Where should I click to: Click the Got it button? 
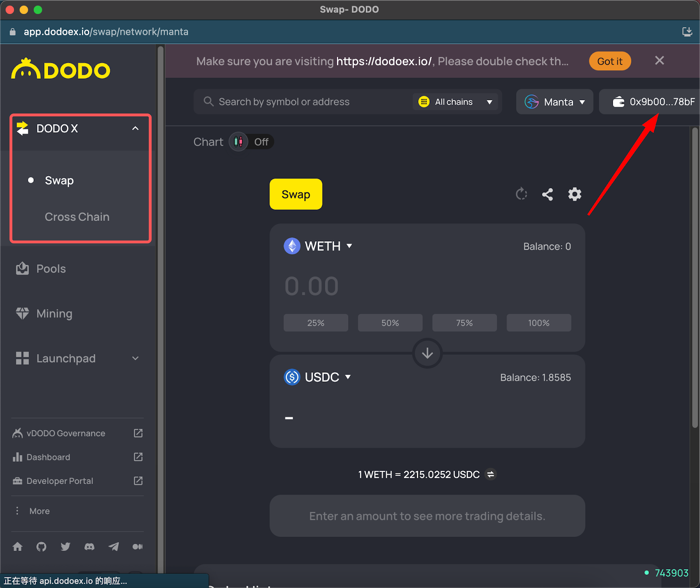(610, 61)
